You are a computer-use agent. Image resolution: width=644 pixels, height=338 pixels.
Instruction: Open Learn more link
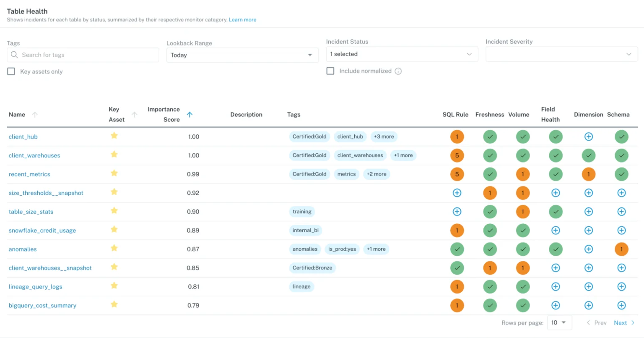[242, 20]
